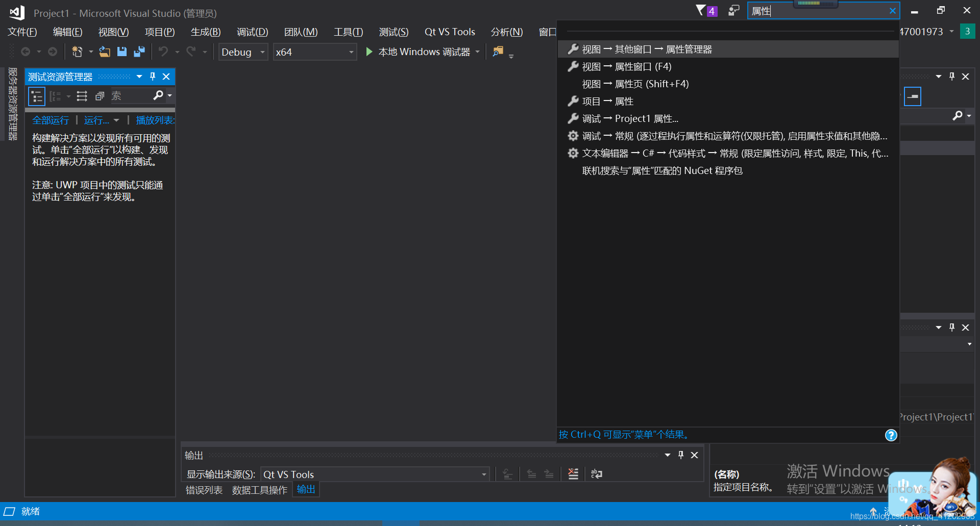Image resolution: width=980 pixels, height=526 pixels.
Task: Click the Visual Studio logo icon
Action: [17, 13]
